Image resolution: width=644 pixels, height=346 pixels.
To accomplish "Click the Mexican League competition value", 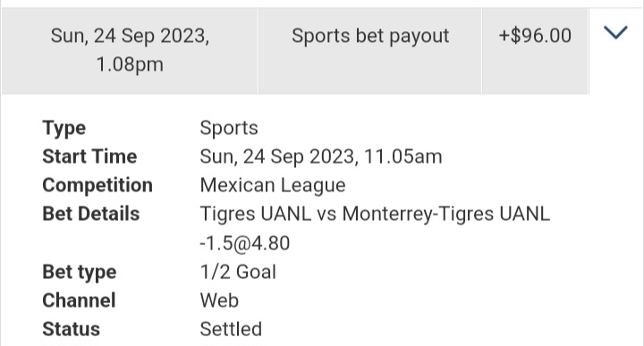I will point(273,186).
